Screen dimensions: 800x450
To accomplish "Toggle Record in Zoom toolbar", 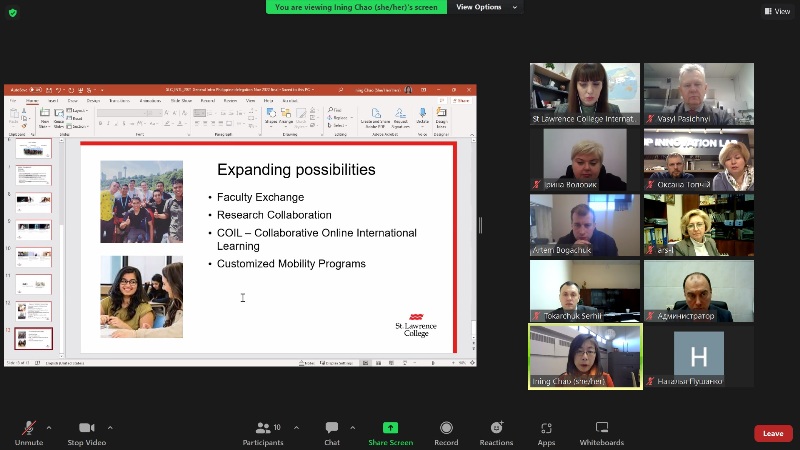I will [x=446, y=433].
